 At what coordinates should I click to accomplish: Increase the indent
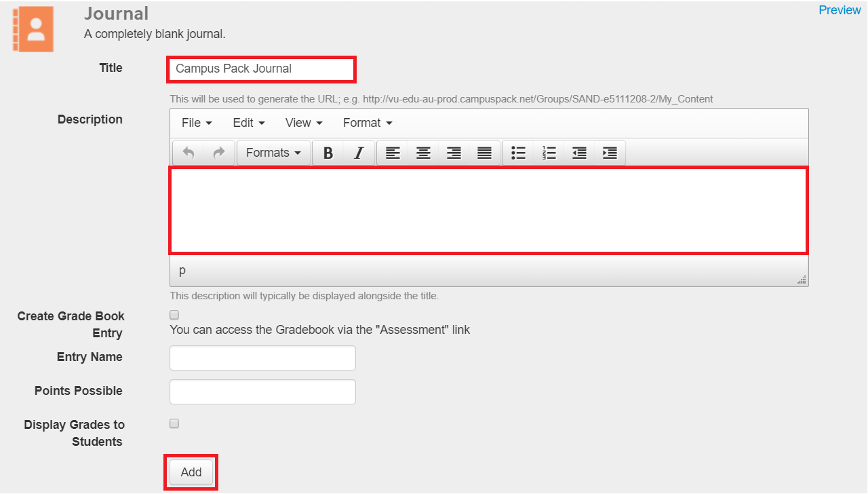[x=610, y=153]
